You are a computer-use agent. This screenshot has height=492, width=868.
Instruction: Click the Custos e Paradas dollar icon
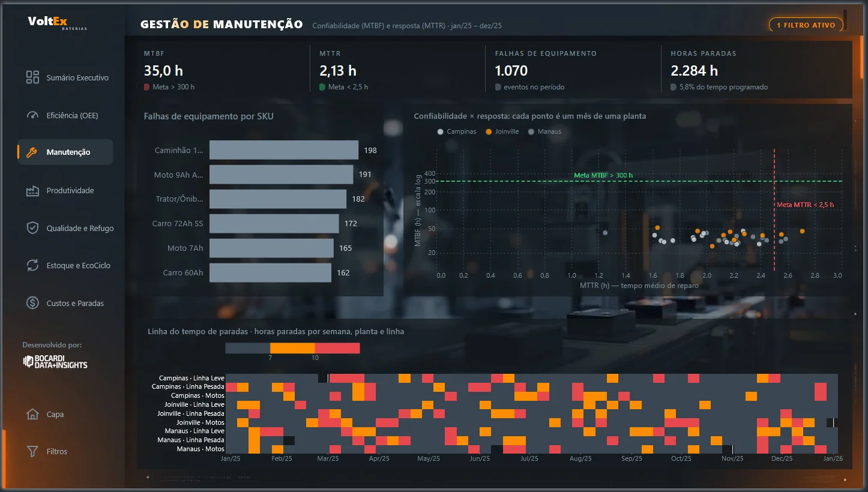(32, 303)
